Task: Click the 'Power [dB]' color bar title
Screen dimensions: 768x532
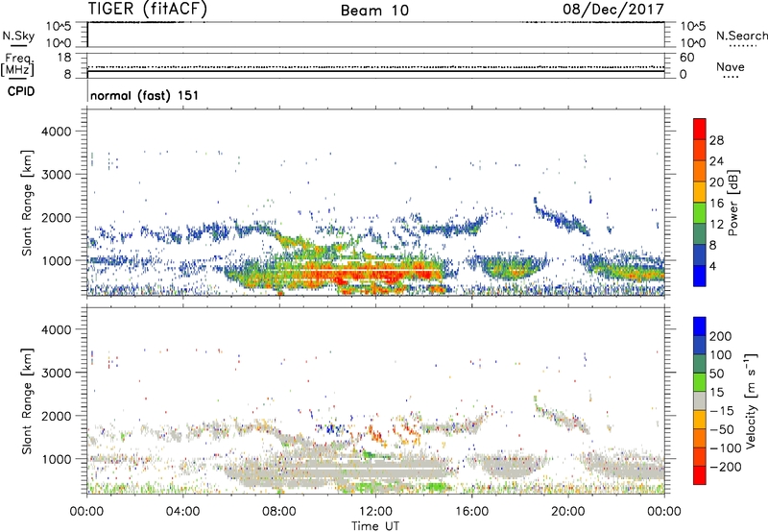Action: coord(733,203)
